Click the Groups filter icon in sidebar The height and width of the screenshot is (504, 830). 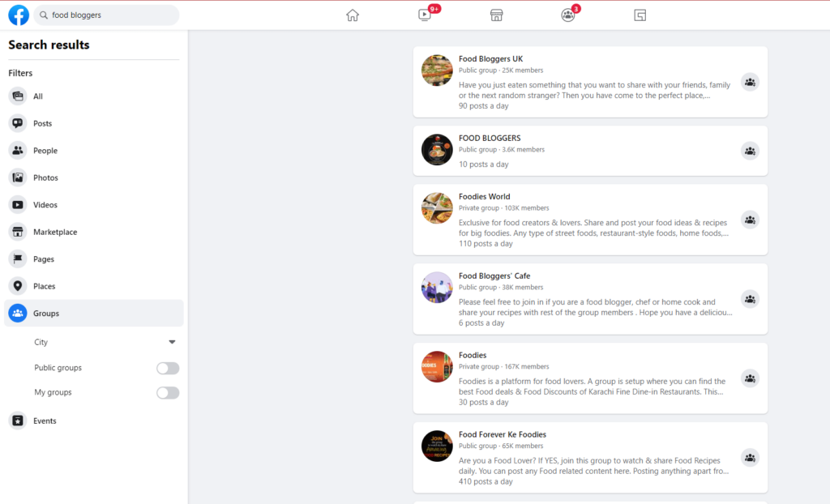coord(18,313)
